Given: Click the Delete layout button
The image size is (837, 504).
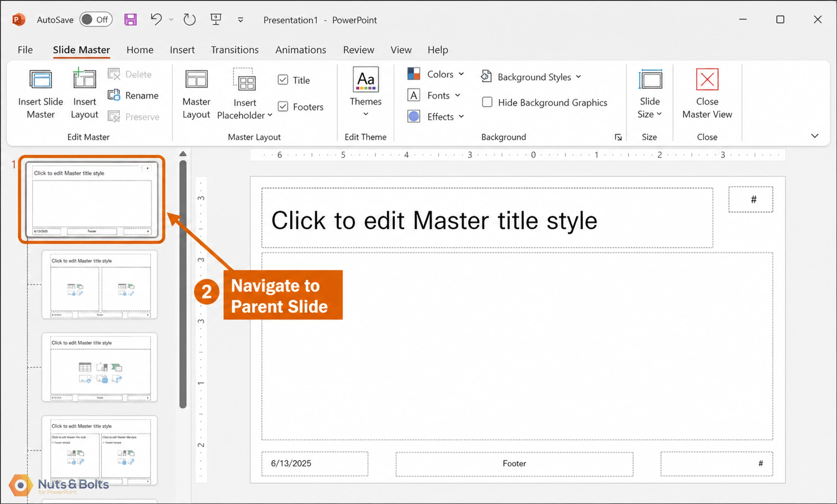Looking at the screenshot, I should (x=130, y=74).
